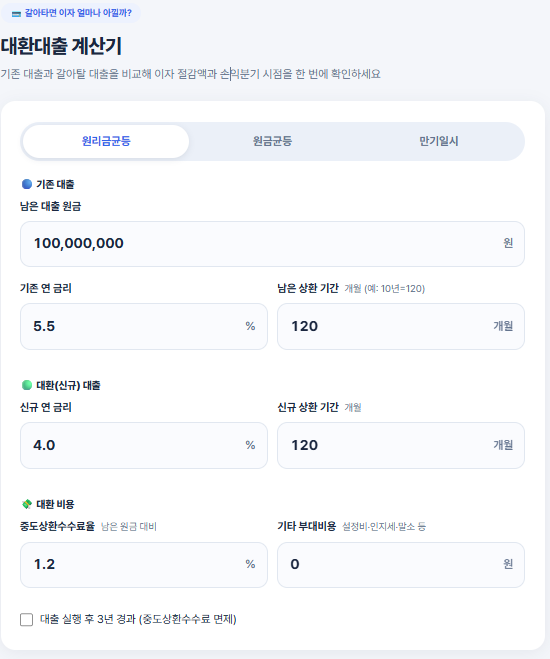Click the money icon beside 대환 비용
The width and height of the screenshot is (550, 659).
[x=27, y=504]
